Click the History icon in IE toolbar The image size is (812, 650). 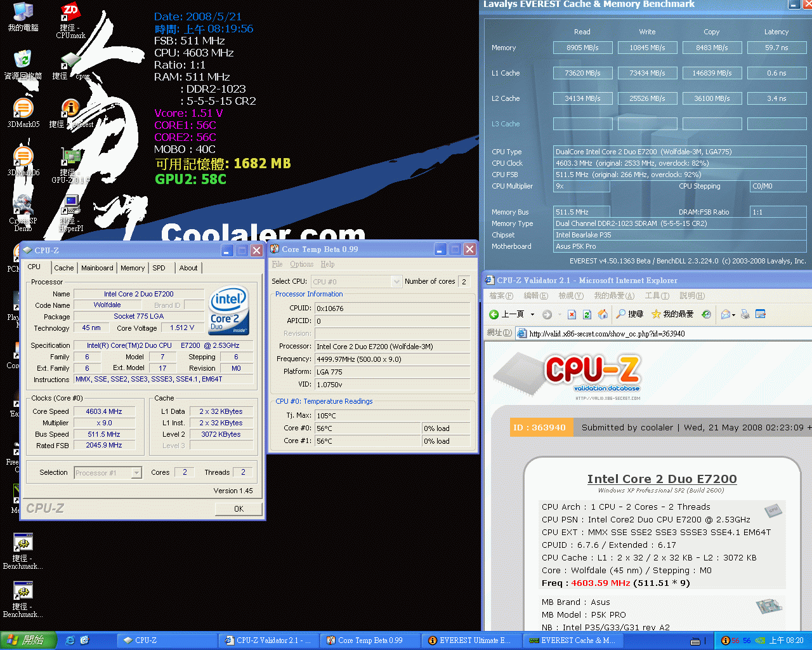pyautogui.click(x=706, y=314)
